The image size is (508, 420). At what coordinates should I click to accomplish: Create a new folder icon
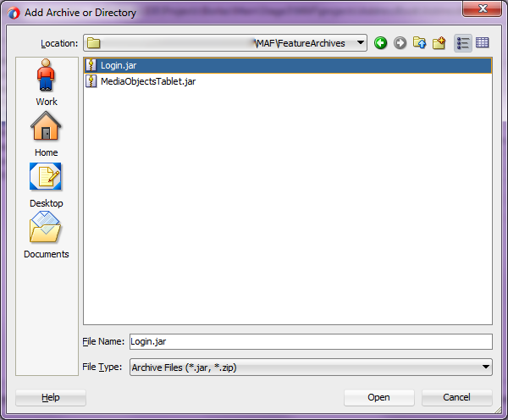tap(439, 43)
